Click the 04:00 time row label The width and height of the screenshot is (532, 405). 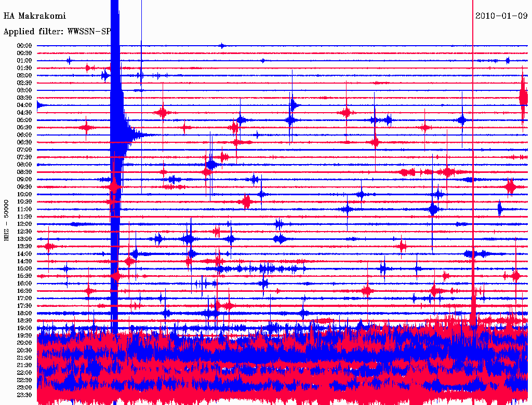pyautogui.click(x=24, y=105)
